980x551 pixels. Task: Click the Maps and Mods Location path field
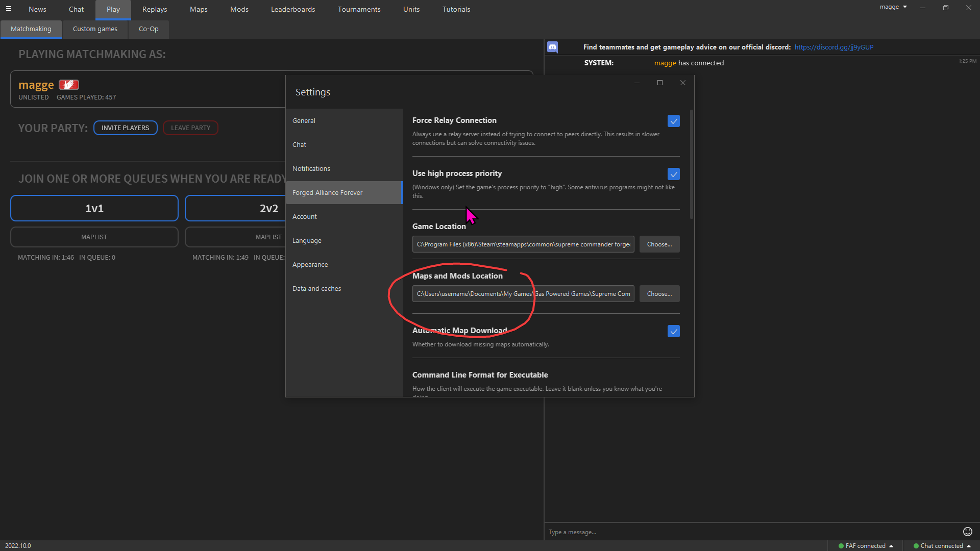(523, 294)
